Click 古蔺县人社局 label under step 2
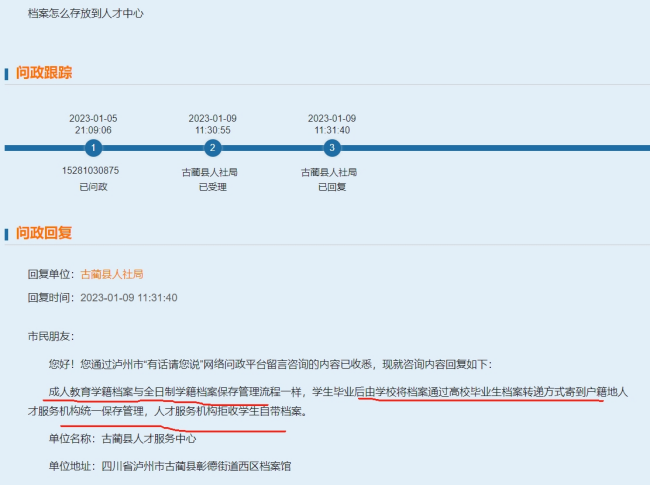650x485 pixels. 212,172
